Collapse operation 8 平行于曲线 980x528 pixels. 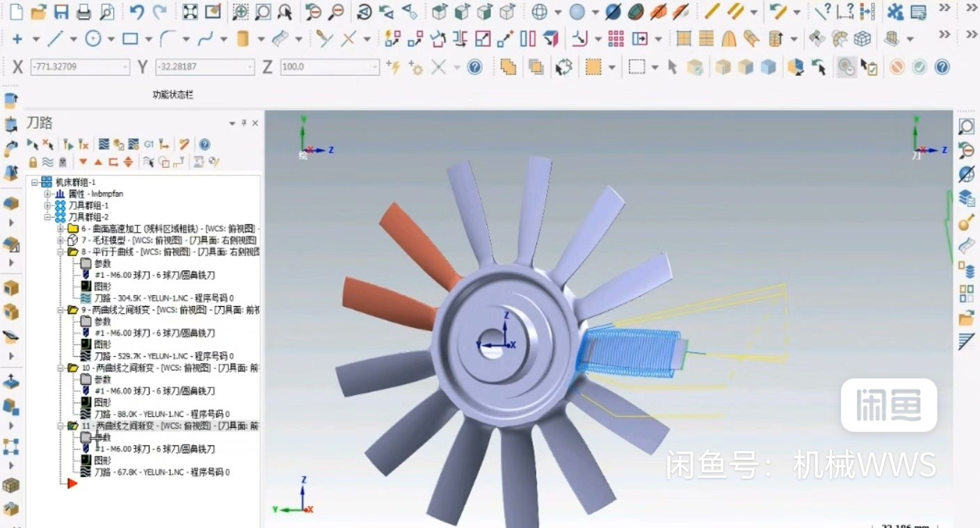(x=60, y=252)
